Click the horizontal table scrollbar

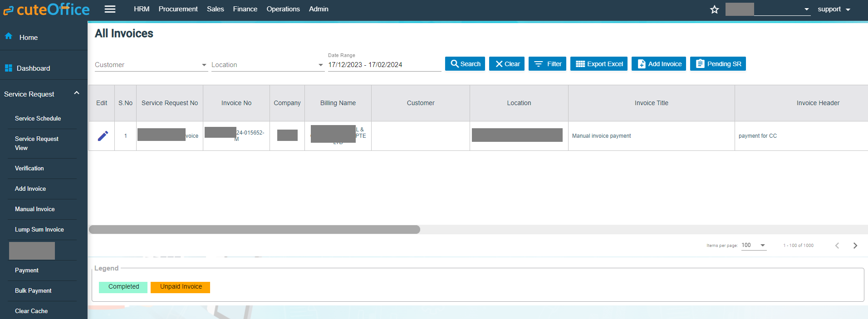254,230
